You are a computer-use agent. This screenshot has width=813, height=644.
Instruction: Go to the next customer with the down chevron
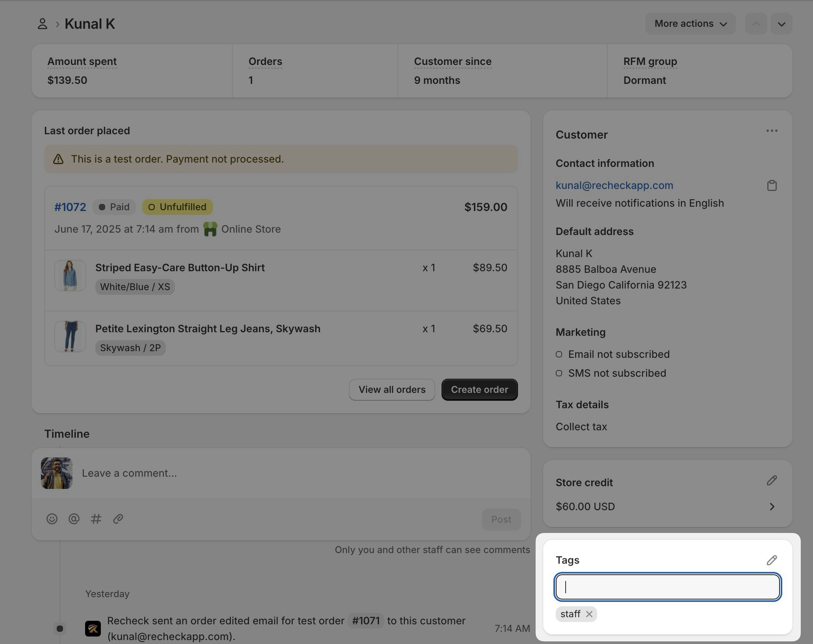[781, 24]
